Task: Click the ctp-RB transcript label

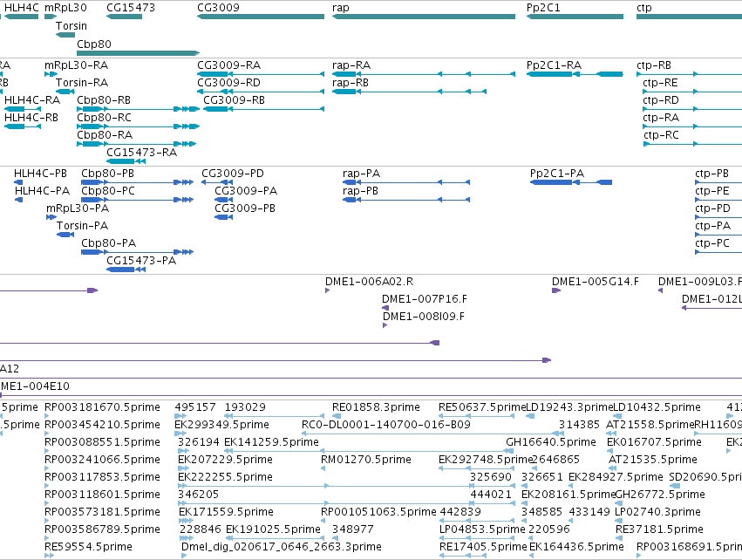Action: click(654, 65)
